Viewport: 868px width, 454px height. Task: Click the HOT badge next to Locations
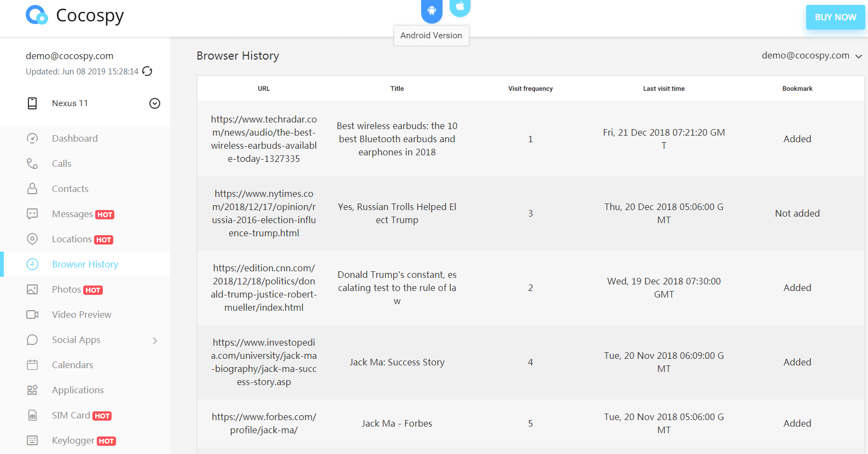click(103, 240)
